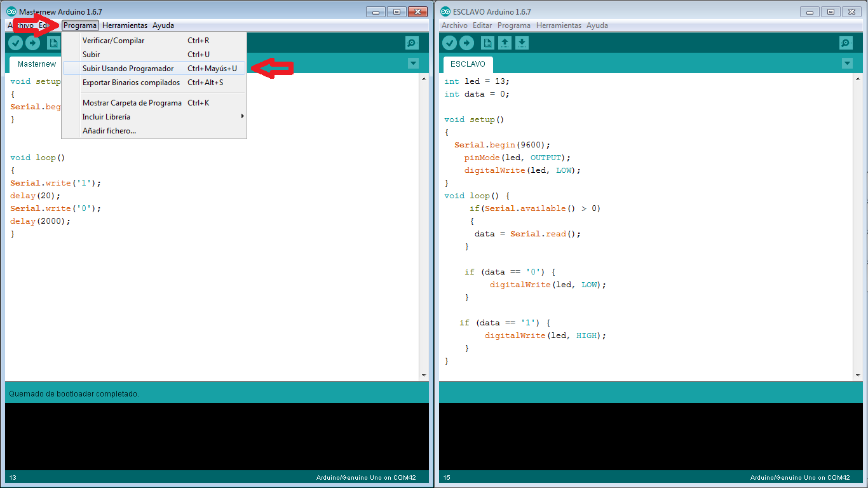Viewport: 868px width, 488px height.
Task: Select Verificar/Compilar menu entry
Action: click(154, 41)
